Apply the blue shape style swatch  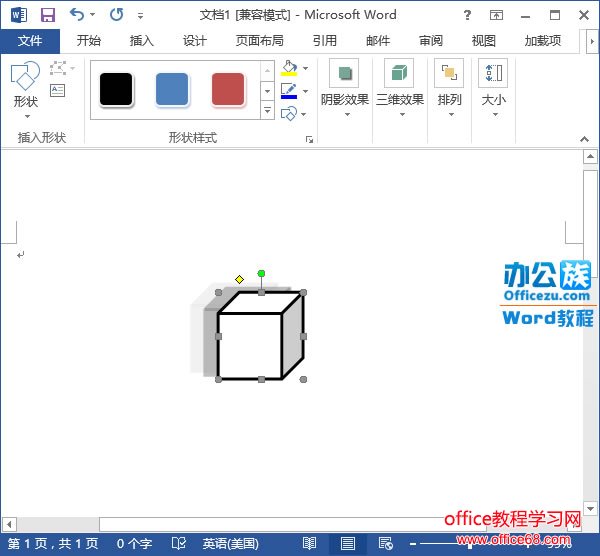[x=172, y=89]
